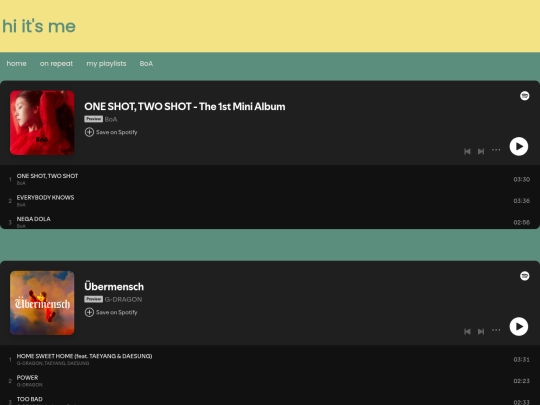This screenshot has width=540, height=405.
Task: Play track NEGA DOLA
Action: tap(33, 219)
